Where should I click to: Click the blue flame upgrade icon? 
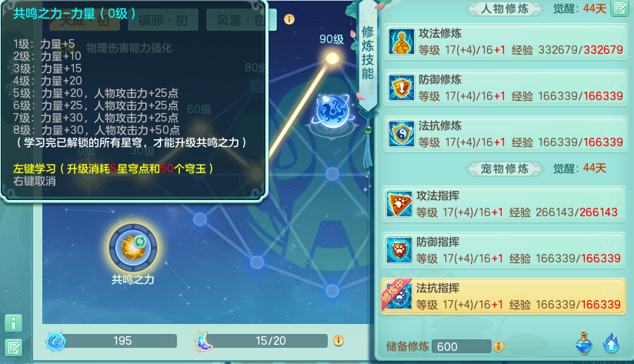tap(611, 343)
